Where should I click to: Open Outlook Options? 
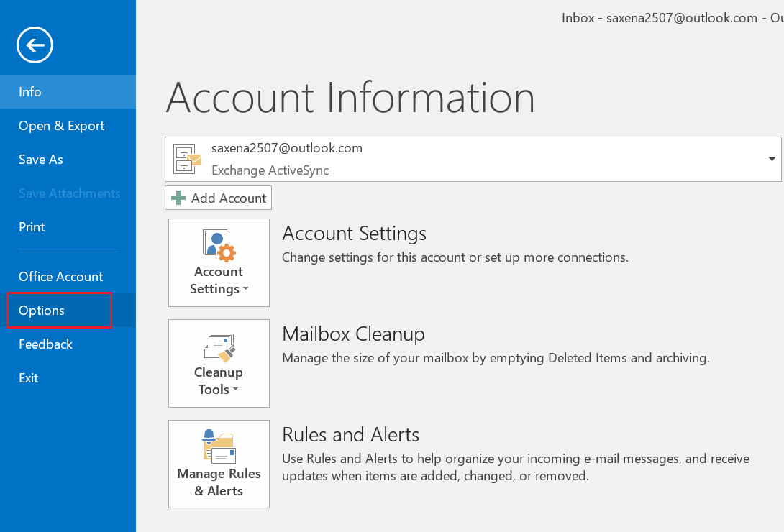[x=42, y=311]
